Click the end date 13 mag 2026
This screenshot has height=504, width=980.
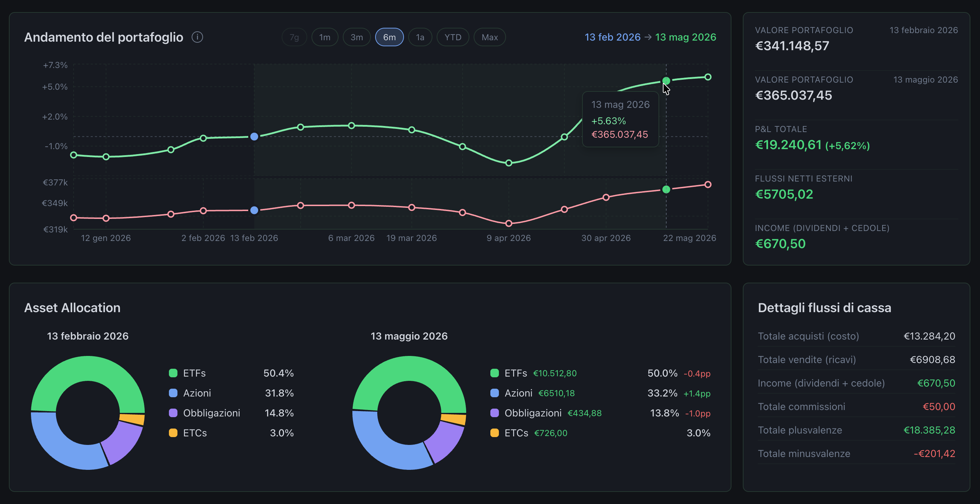click(x=686, y=37)
